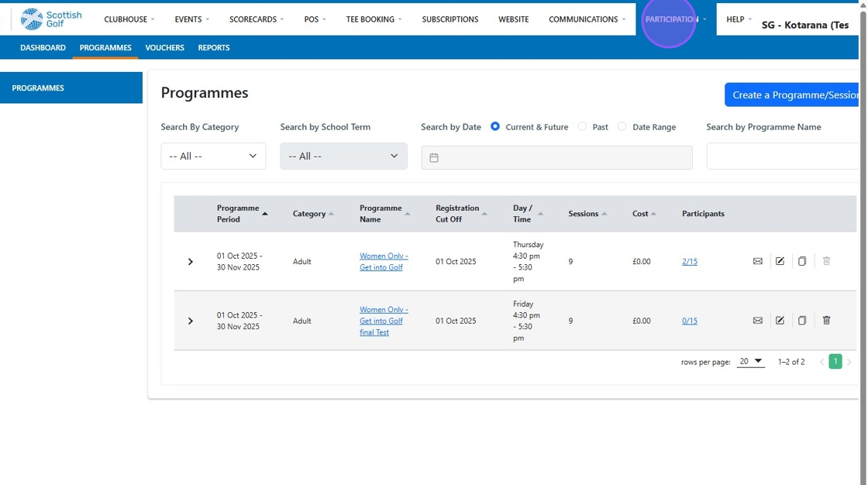868x485 pixels.
Task: Switch to the Reports tab
Action: tap(214, 47)
